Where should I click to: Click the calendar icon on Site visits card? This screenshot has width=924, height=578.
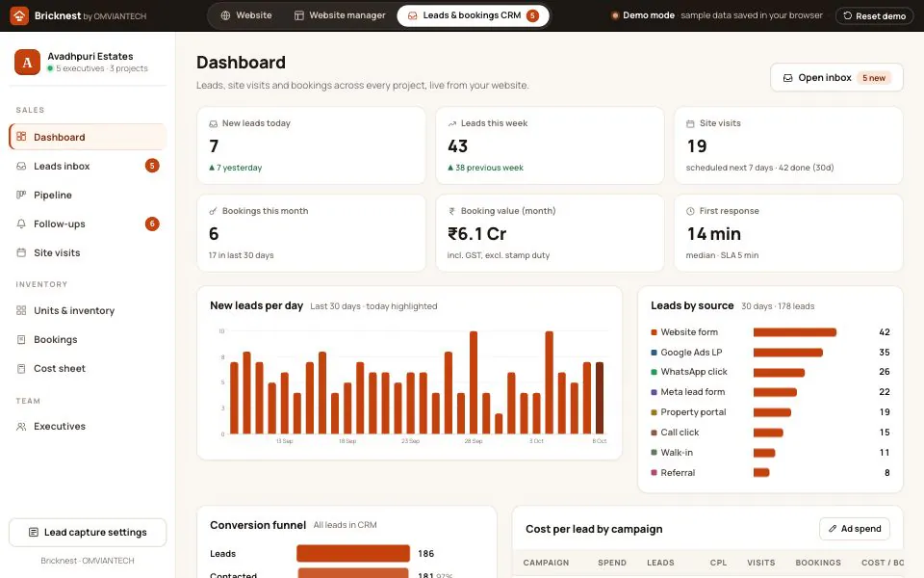point(690,123)
